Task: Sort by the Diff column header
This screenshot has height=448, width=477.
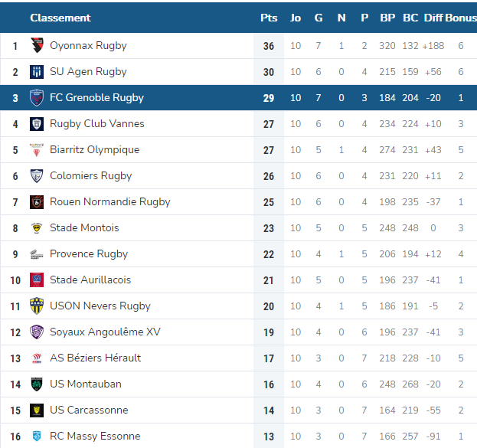Action: pos(433,18)
